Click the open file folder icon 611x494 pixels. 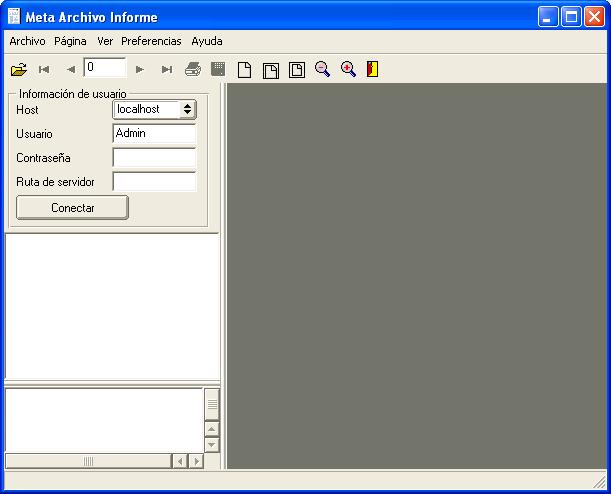(x=18, y=70)
